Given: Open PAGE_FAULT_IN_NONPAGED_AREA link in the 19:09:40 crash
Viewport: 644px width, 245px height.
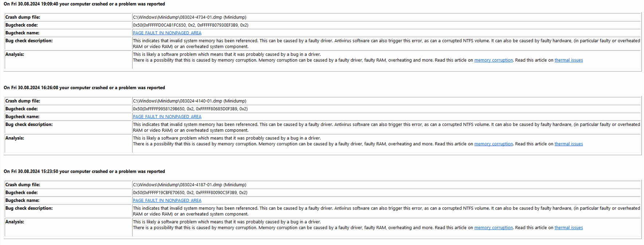Looking at the screenshot, I should coord(167,33).
